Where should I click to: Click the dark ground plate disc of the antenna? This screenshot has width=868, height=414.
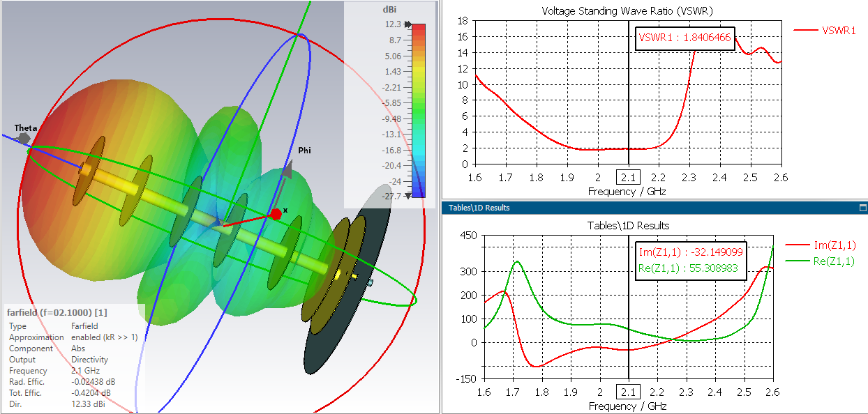[347, 279]
